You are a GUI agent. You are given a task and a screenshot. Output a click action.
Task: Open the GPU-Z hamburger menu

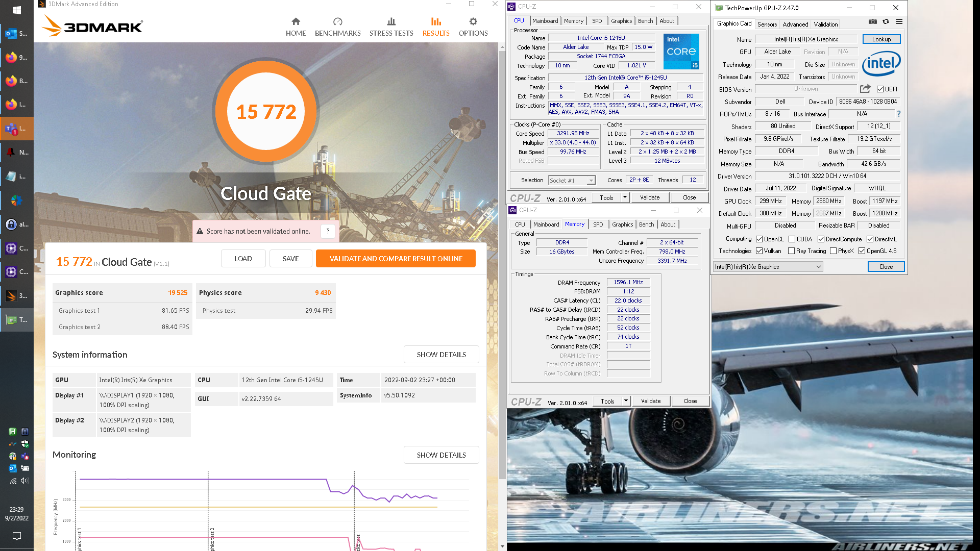(x=899, y=21)
